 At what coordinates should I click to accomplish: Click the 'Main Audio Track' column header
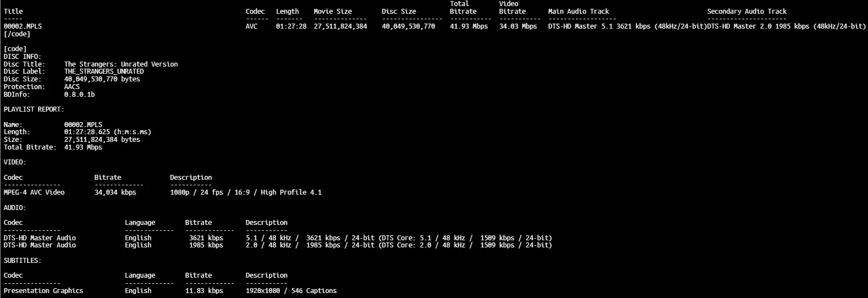pyautogui.click(x=578, y=12)
